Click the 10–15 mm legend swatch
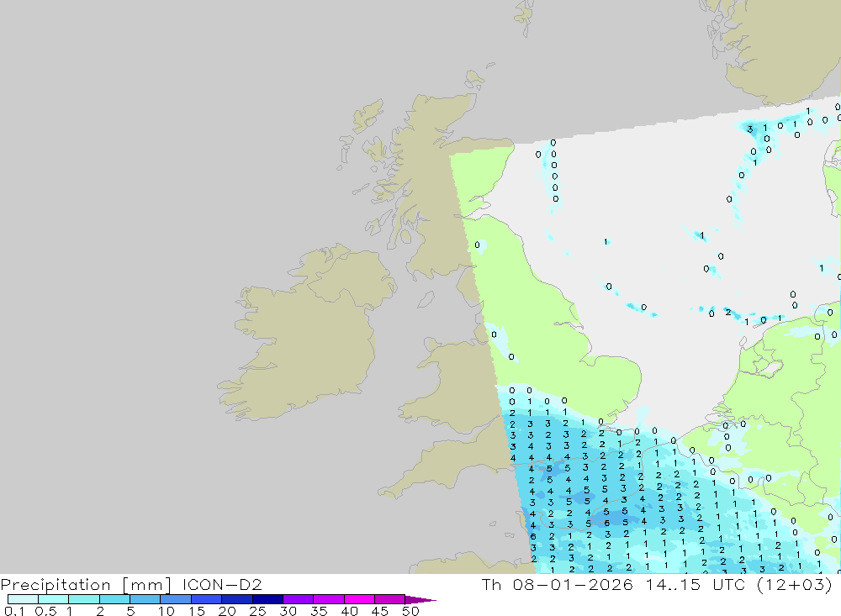This screenshot has height=616, width=841. [x=176, y=599]
